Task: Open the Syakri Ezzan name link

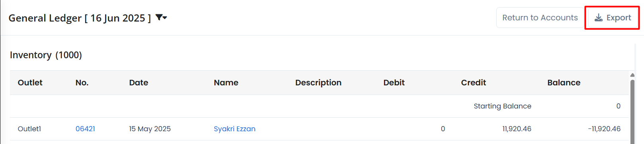Action: point(235,129)
